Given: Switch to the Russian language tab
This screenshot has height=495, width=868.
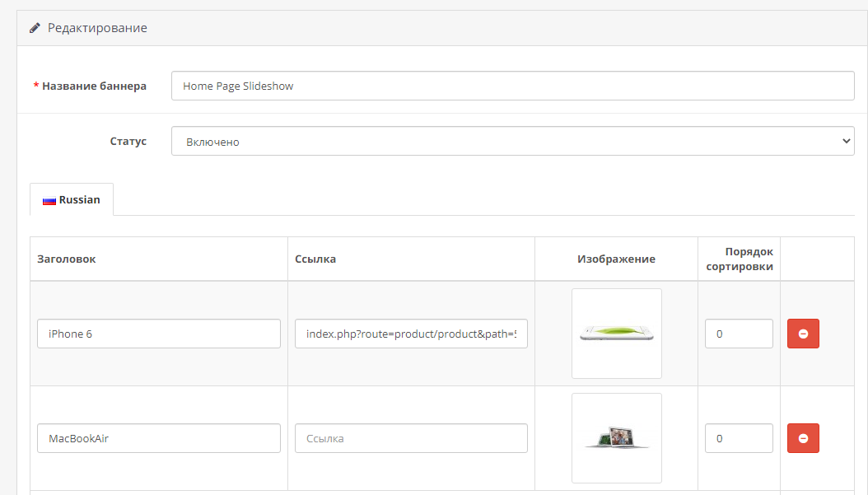Looking at the screenshot, I should (72, 200).
